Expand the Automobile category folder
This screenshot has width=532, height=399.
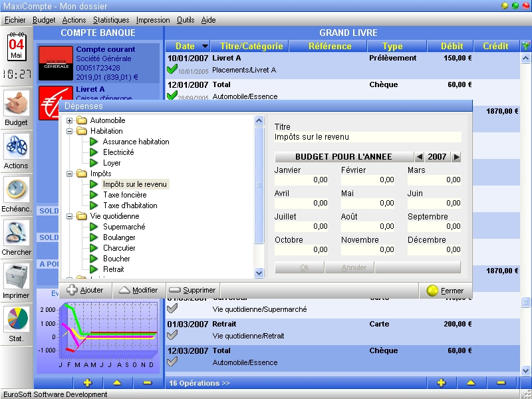click(70, 120)
